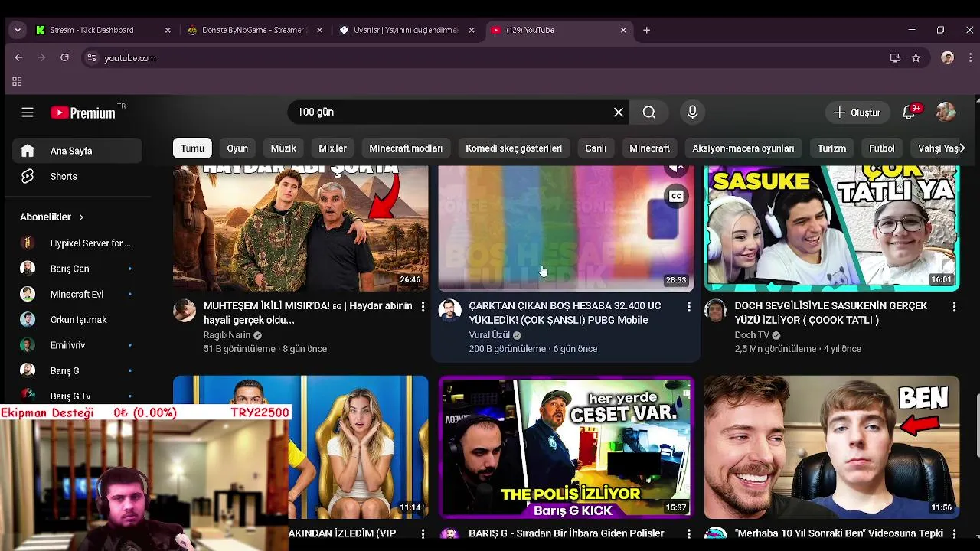Open the her yerde CESET VAR thumbnail
This screenshot has width=980, height=551.
566,447
